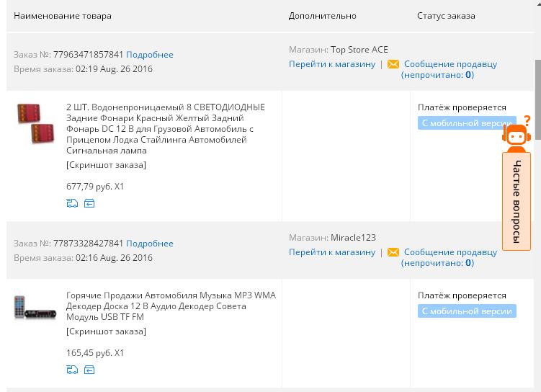The height and width of the screenshot is (392, 541).
Task: Click envelope icon for Miracle123 message
Action: coord(393,252)
